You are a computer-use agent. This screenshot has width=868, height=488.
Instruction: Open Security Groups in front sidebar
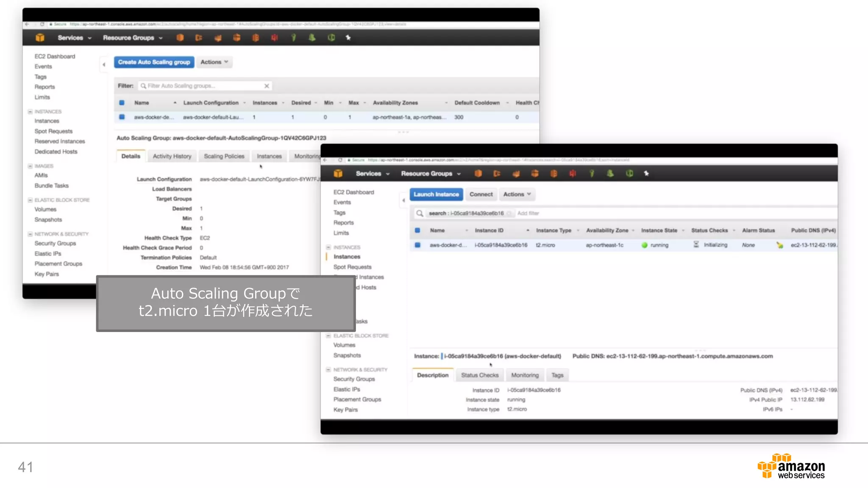coord(354,379)
